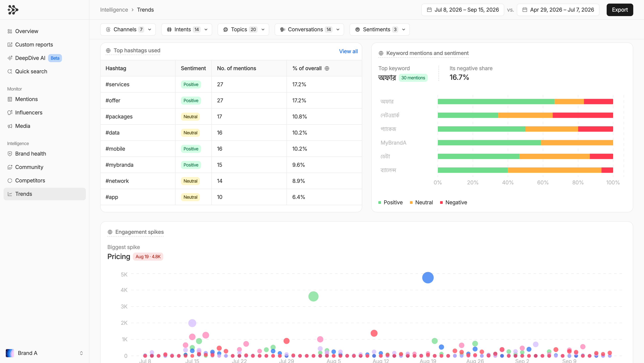This screenshot has height=363, width=644.
Task: Open the Apr 29 – Jul 7 comparison date picker
Action: (x=558, y=10)
